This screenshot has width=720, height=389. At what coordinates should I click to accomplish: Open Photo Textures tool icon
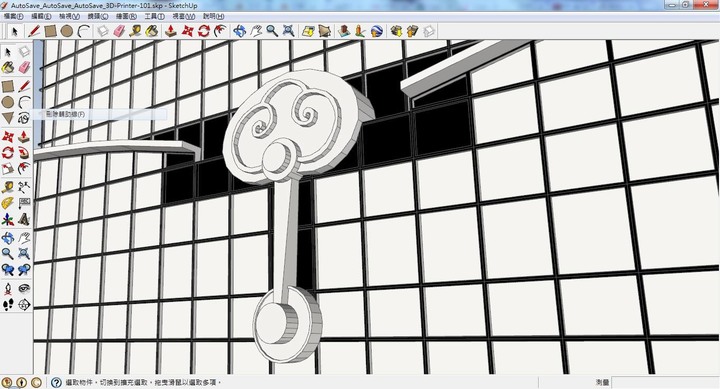click(x=360, y=31)
